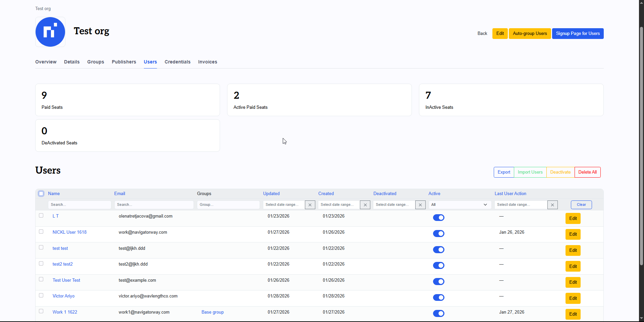The height and width of the screenshot is (322, 644).
Task: Export the users list
Action: click(x=504, y=172)
